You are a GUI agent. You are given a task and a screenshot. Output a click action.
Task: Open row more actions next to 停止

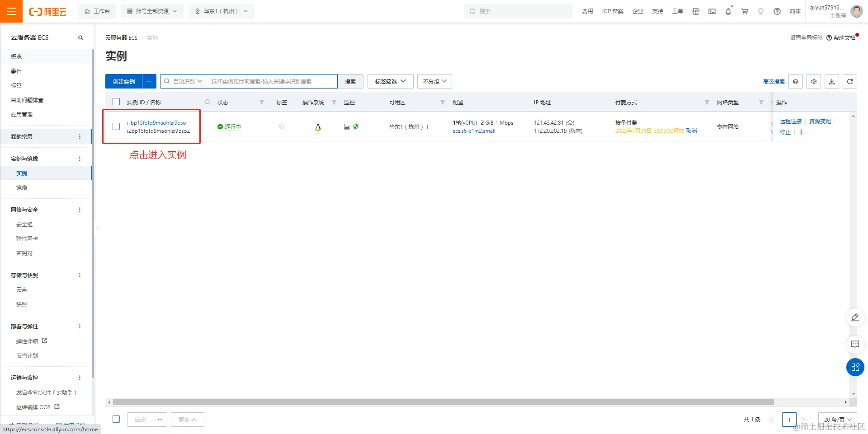click(x=801, y=132)
